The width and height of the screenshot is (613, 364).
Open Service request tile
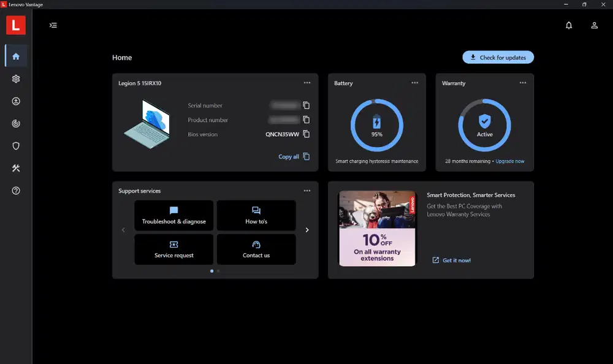coord(174,249)
